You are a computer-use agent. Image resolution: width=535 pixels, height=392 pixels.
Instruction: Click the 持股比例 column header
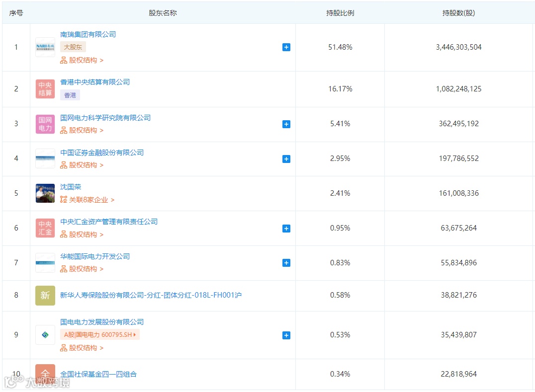pos(340,13)
